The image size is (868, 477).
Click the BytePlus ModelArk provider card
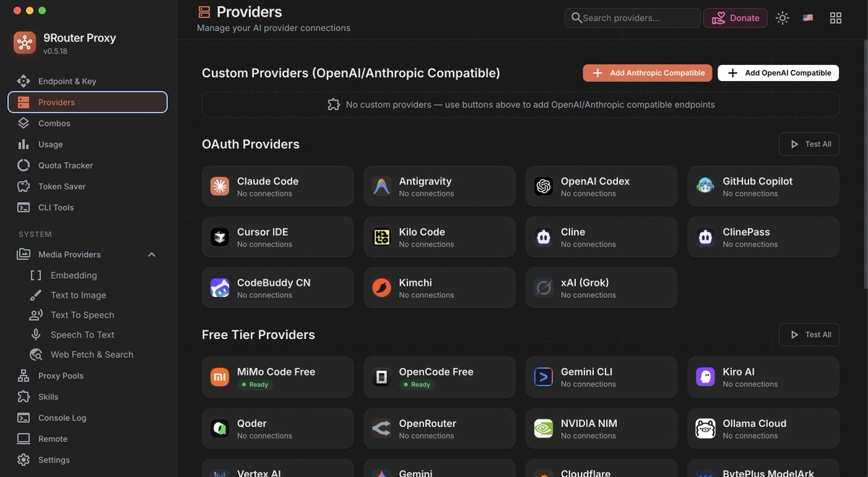(764, 468)
